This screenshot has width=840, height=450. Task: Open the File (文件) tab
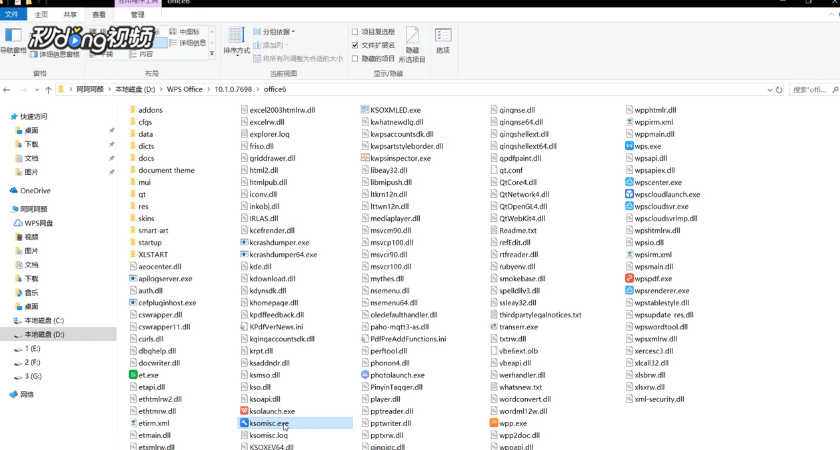click(x=12, y=14)
